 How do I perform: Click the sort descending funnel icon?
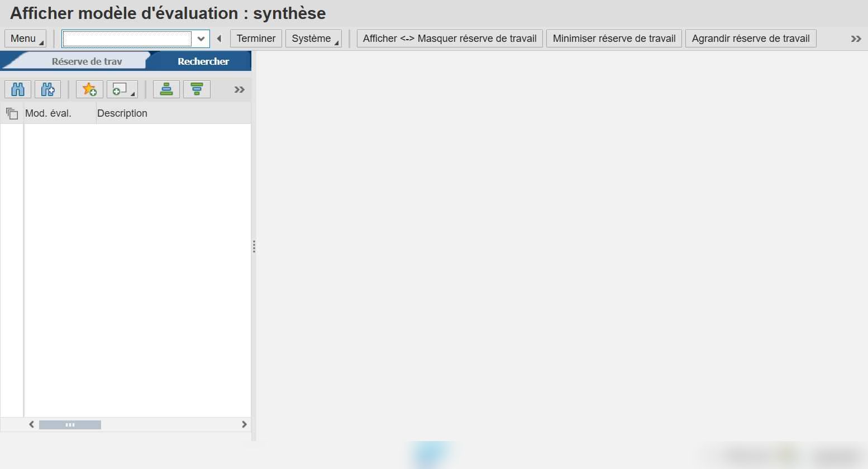[197, 89]
